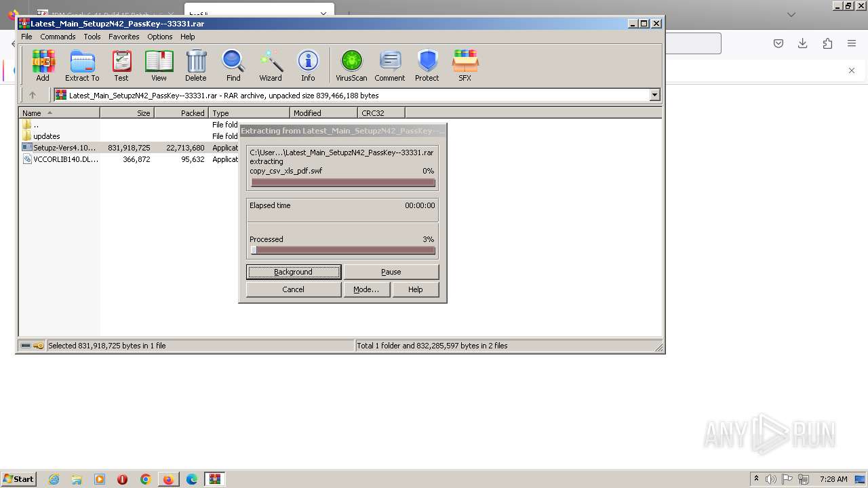868x488 pixels.
Task: Click the SFX converter icon
Action: point(465,66)
